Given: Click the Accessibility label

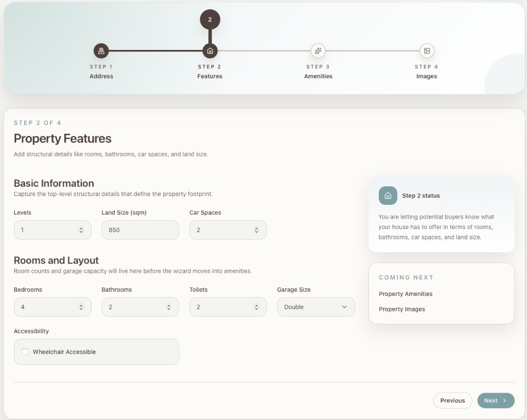Looking at the screenshot, I should pyautogui.click(x=31, y=331).
